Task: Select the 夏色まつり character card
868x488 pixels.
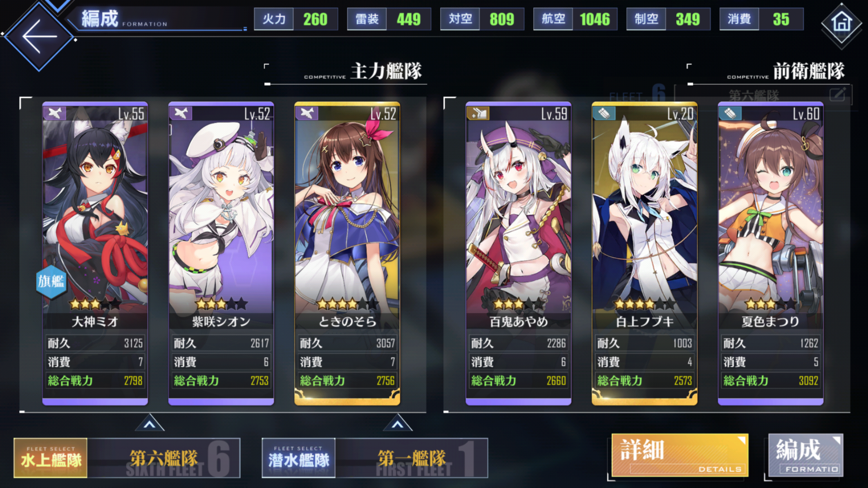Action: tap(770, 253)
